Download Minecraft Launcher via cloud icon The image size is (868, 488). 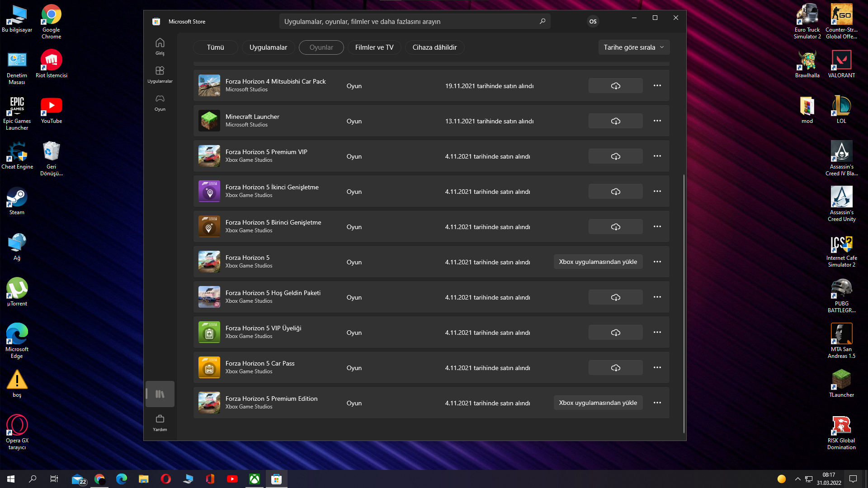pos(615,121)
